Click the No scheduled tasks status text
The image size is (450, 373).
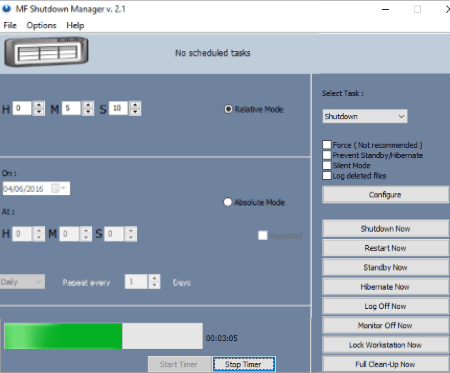pyautogui.click(x=213, y=53)
